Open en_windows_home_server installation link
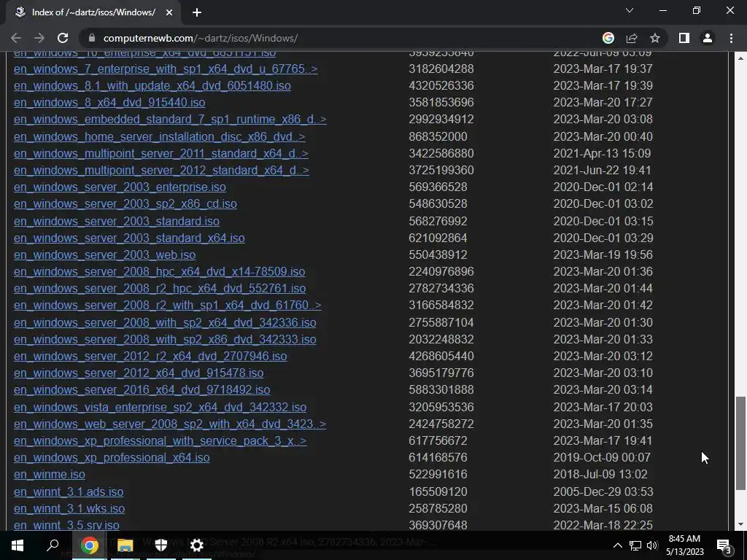The height and width of the screenshot is (560, 747). pos(160,136)
